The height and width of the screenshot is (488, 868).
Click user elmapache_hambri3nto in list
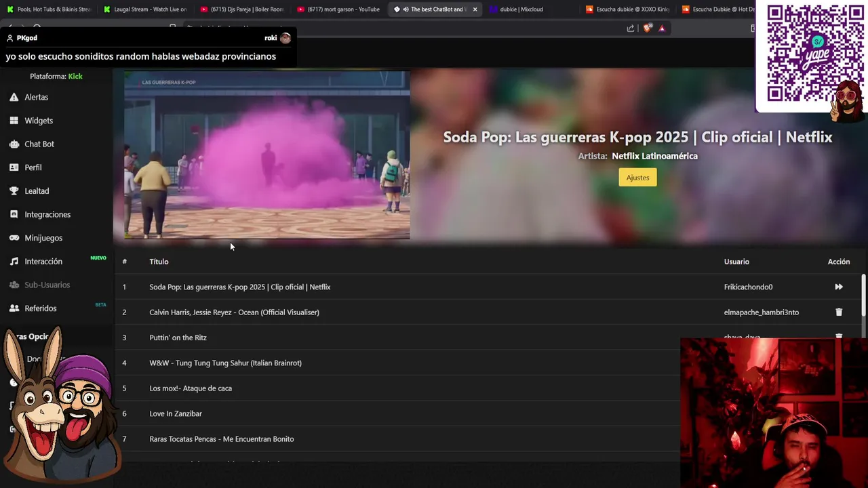[x=761, y=312]
